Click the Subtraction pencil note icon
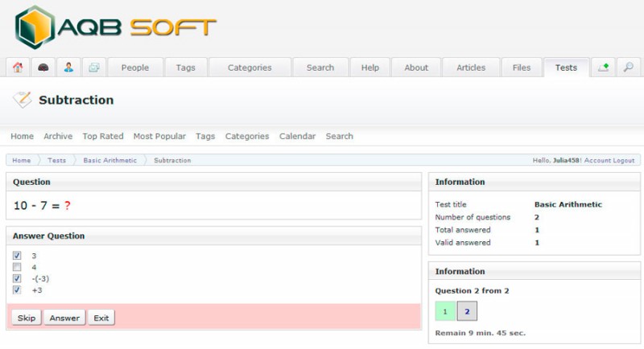Image resolution: width=644 pixels, height=349 pixels. pyautogui.click(x=22, y=100)
